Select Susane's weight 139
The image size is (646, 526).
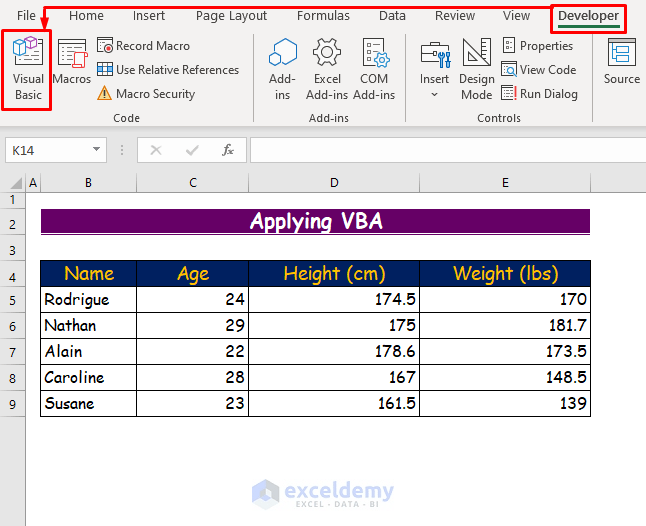505,403
